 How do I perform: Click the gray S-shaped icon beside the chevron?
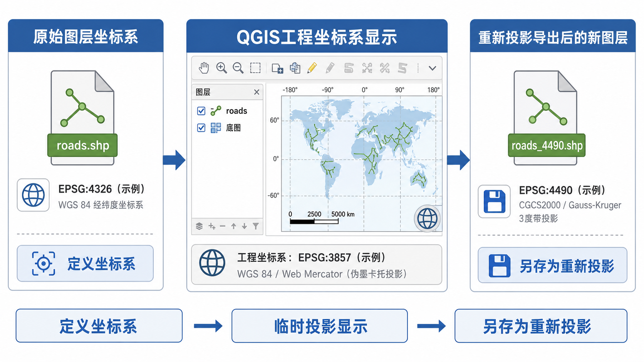click(x=402, y=68)
